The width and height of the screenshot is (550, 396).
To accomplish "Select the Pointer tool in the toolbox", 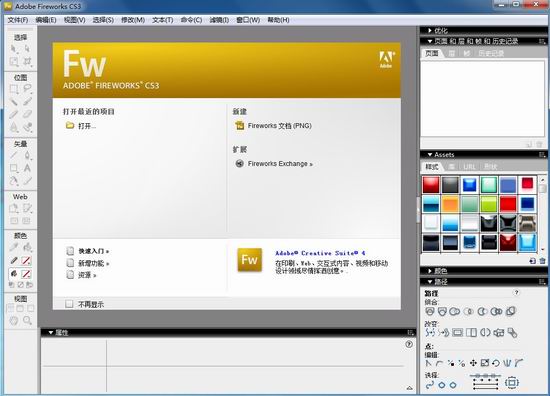I will point(14,49).
